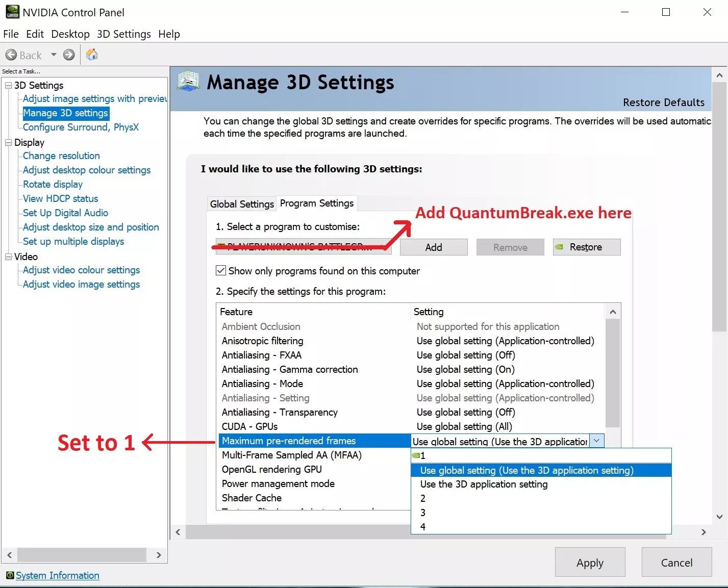Select the 'CUDA - GPUs' feature row
The height and width of the screenshot is (588, 728).
(411, 426)
